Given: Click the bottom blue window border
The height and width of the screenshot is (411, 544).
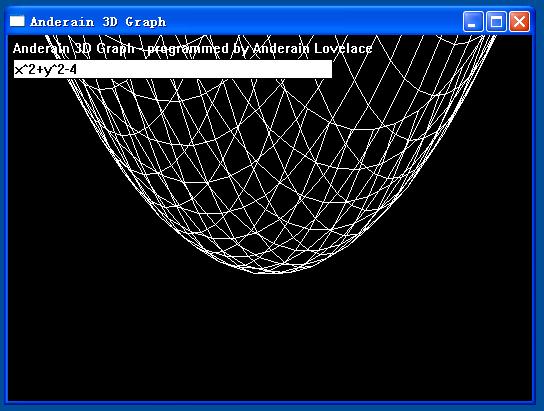Looking at the screenshot, I should click(x=270, y=404).
